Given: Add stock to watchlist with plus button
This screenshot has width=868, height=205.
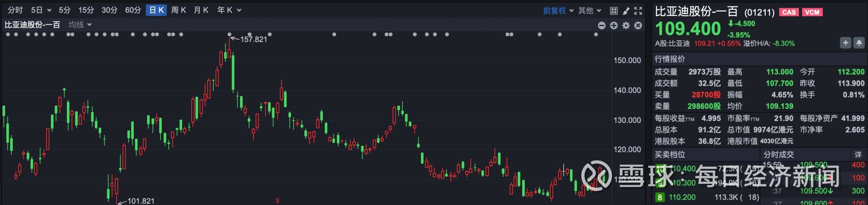Looking at the screenshot, I should [845, 42].
